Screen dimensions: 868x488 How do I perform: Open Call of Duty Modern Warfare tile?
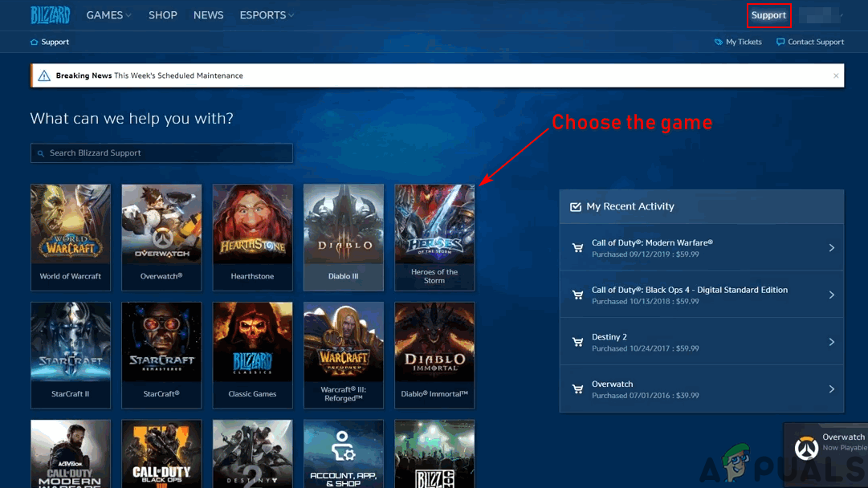click(71, 453)
